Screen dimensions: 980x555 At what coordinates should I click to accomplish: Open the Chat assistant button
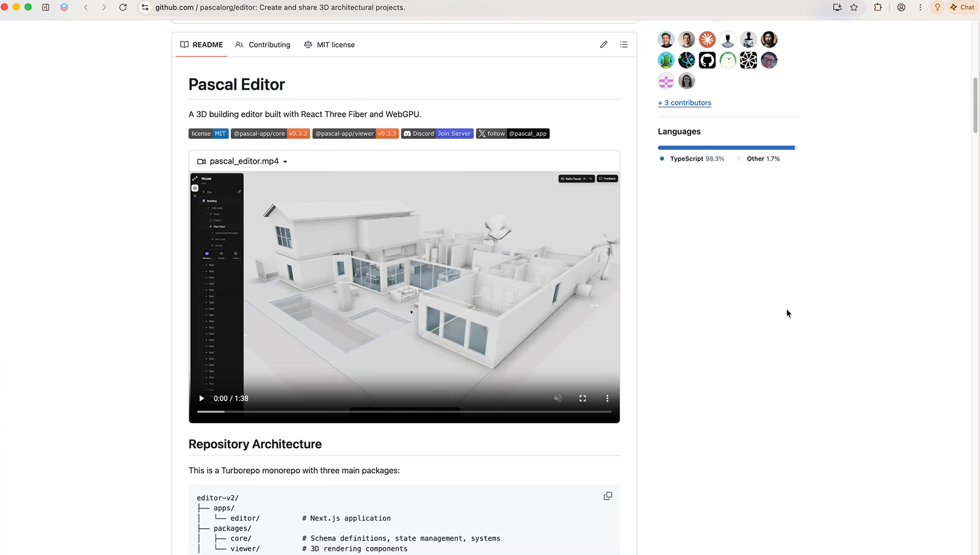963,7
